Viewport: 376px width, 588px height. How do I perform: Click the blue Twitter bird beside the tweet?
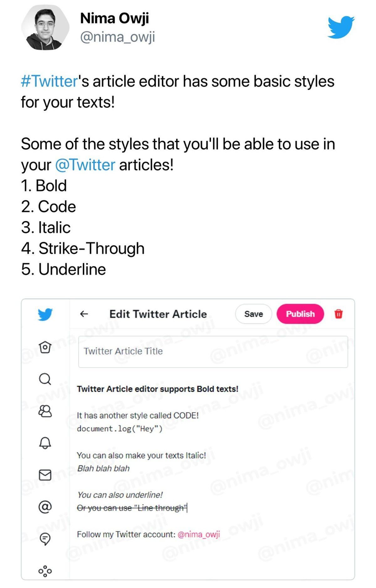click(x=342, y=27)
